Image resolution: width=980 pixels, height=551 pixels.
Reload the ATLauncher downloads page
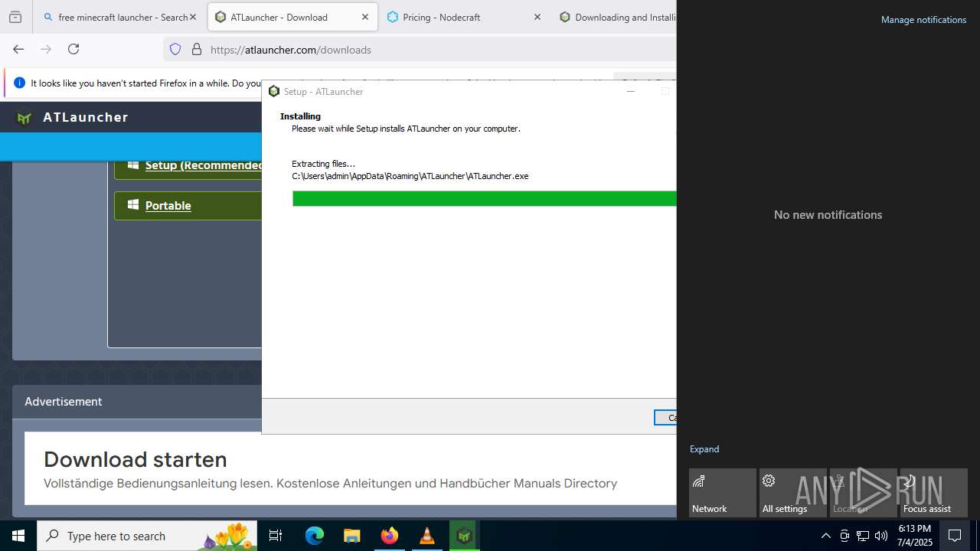(x=73, y=49)
